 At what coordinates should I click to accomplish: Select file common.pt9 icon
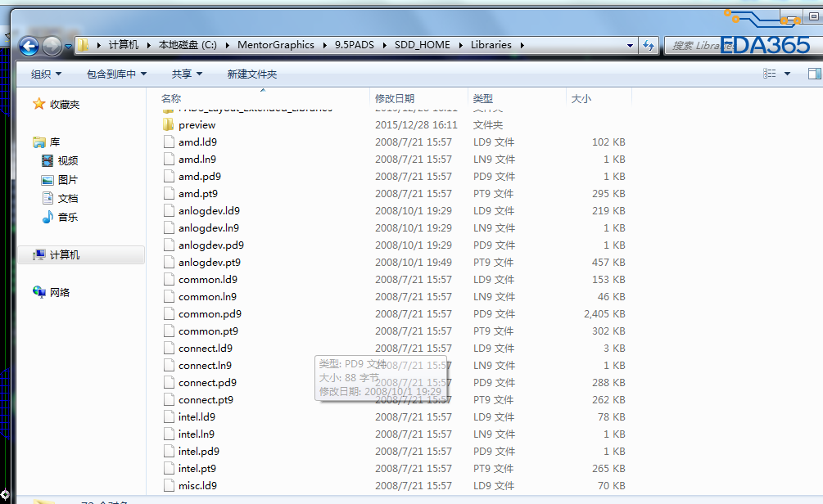pos(169,331)
